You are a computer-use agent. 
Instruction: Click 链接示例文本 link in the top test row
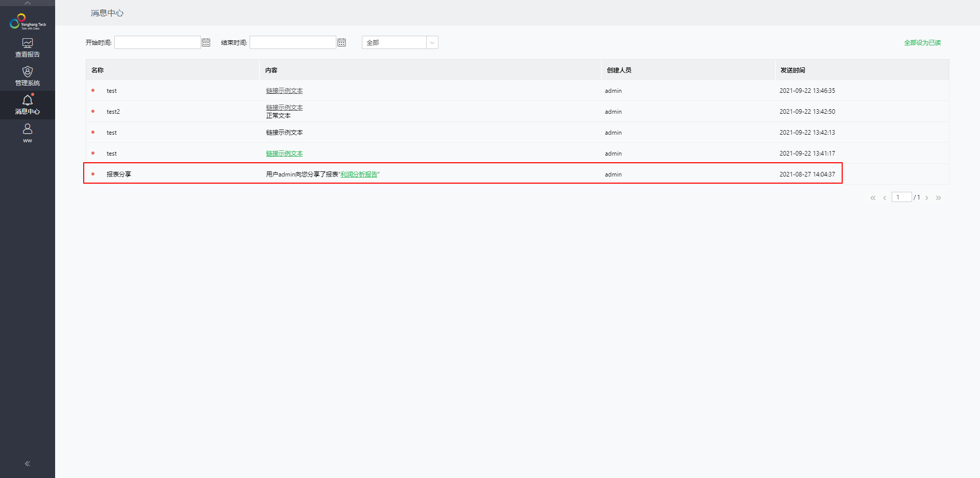(x=284, y=90)
